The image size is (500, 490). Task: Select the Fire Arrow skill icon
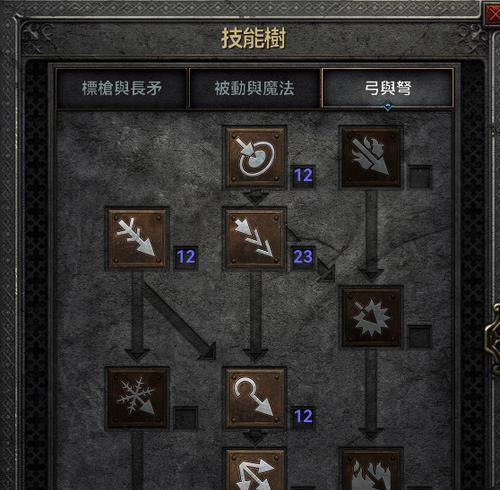[x=371, y=158]
